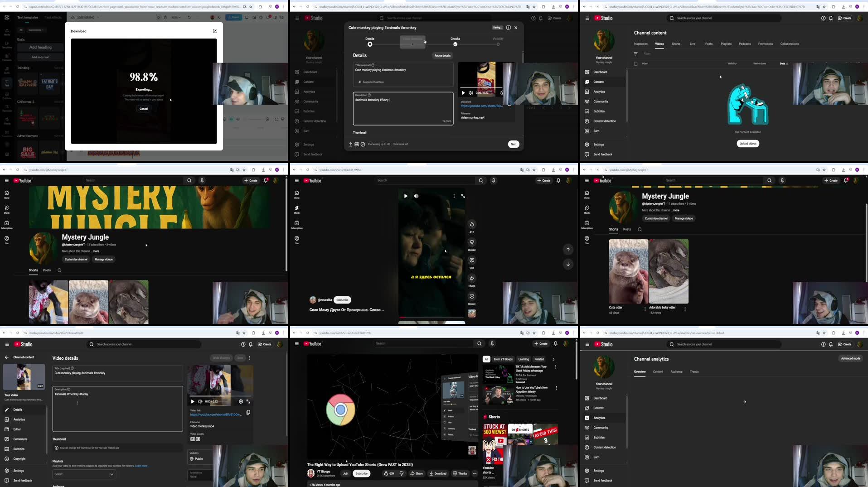Check the Video select-all checkbox in Content list

pos(636,63)
